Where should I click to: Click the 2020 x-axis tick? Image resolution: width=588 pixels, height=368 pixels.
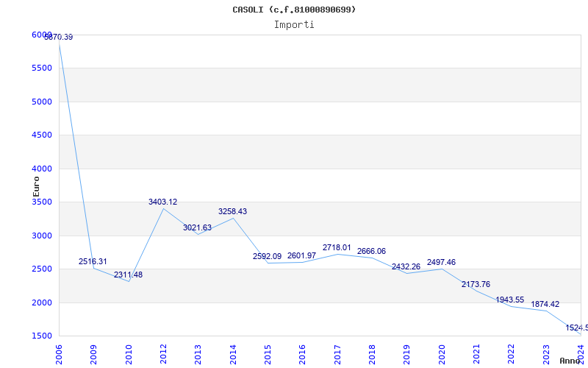[442, 355]
